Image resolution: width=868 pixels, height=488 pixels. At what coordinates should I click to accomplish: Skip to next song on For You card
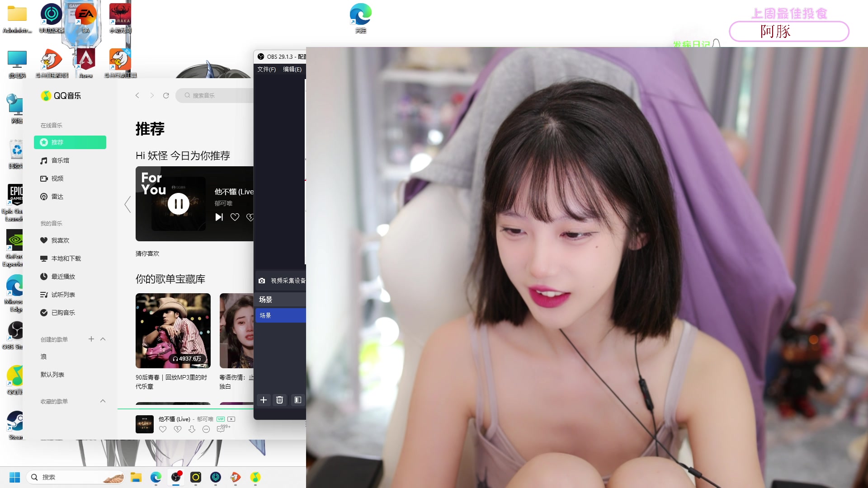click(219, 217)
